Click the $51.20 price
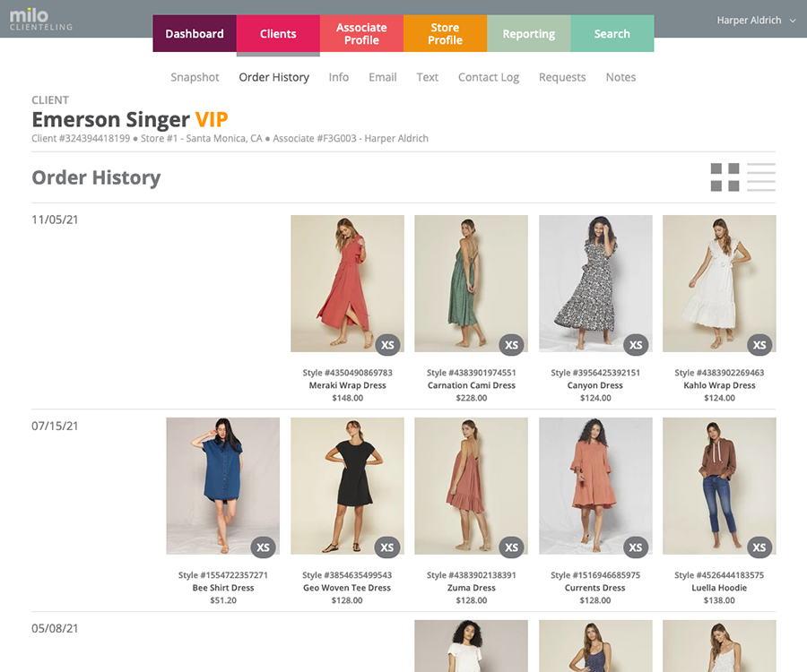 coord(223,600)
